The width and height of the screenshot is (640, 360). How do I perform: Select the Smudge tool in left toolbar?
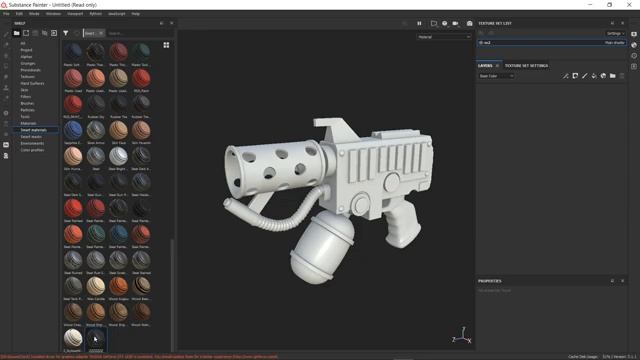[6, 77]
